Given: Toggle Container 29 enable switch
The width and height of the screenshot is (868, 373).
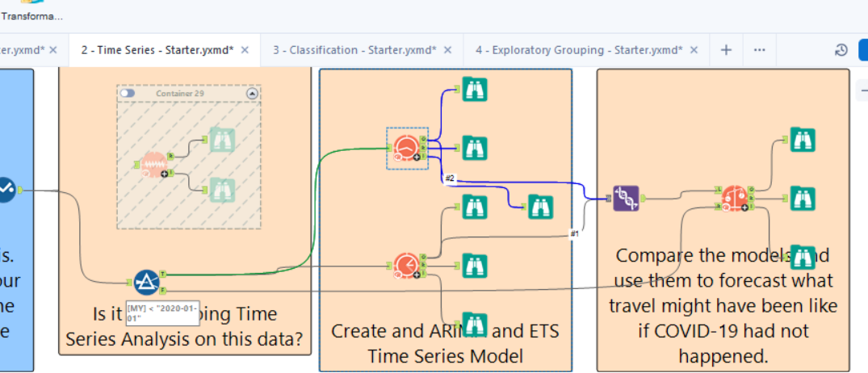Looking at the screenshot, I should [128, 93].
